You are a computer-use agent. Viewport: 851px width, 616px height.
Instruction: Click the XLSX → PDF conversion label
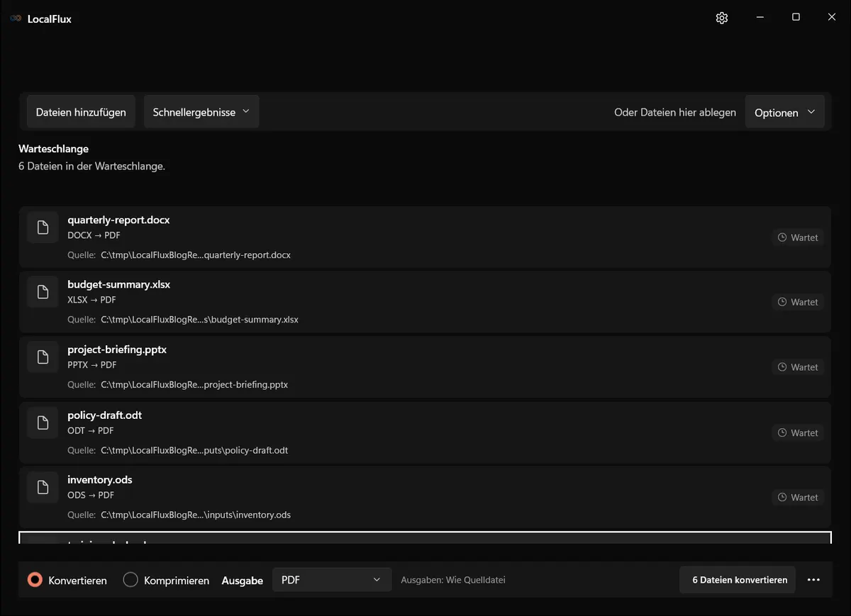coord(91,300)
